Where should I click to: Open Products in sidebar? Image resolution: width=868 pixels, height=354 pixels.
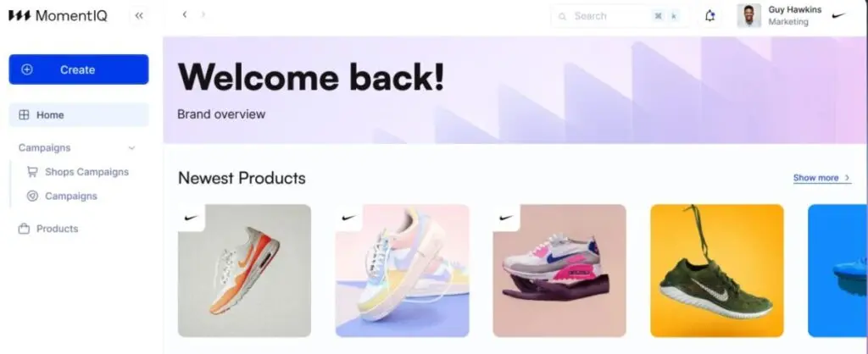pyautogui.click(x=48, y=229)
